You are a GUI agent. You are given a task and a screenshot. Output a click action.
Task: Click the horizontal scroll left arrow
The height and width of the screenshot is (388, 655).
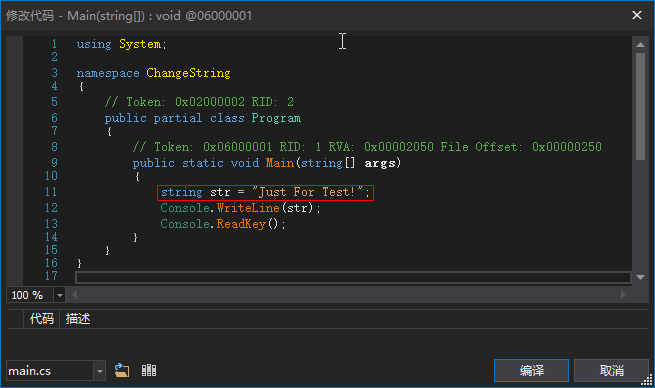(x=75, y=295)
